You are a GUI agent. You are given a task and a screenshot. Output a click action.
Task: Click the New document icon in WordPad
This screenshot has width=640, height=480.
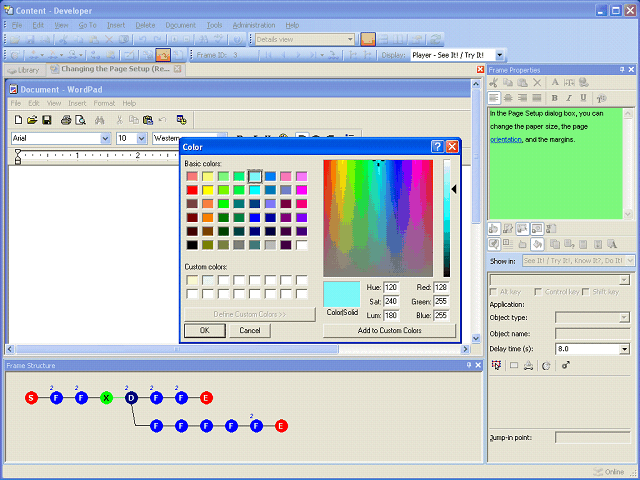tap(18, 120)
